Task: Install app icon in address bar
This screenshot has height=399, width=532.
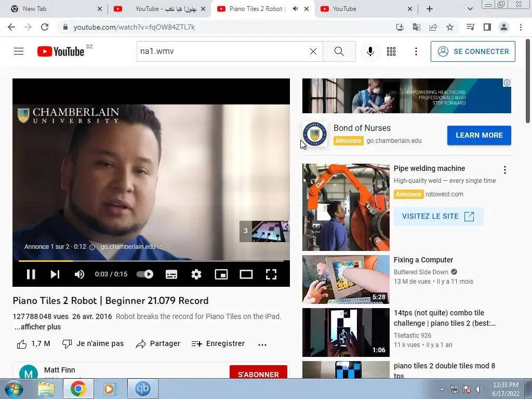Action: 400,27
